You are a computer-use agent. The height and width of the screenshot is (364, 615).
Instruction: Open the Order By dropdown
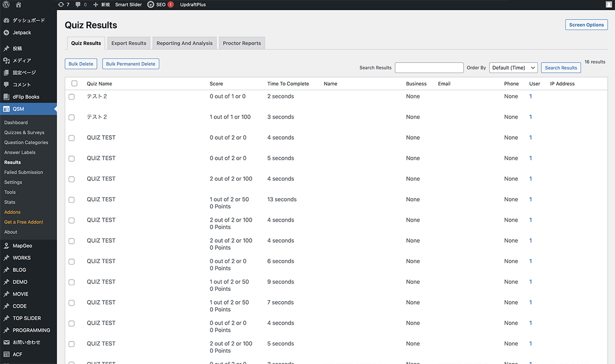513,68
